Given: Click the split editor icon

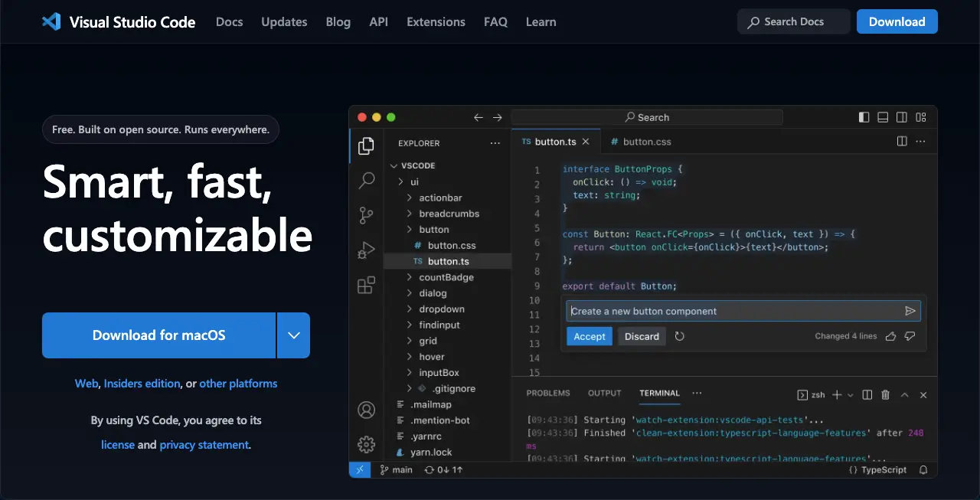Looking at the screenshot, I should (x=902, y=142).
